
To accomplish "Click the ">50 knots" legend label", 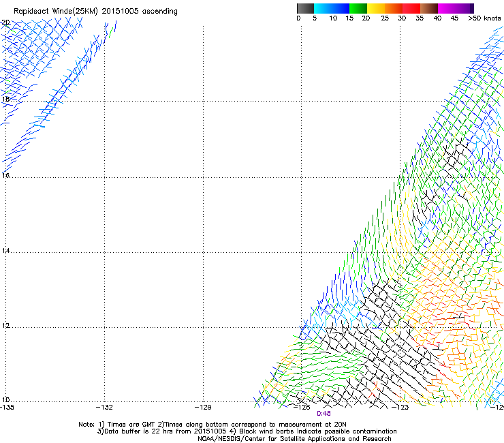I will [484, 18].
